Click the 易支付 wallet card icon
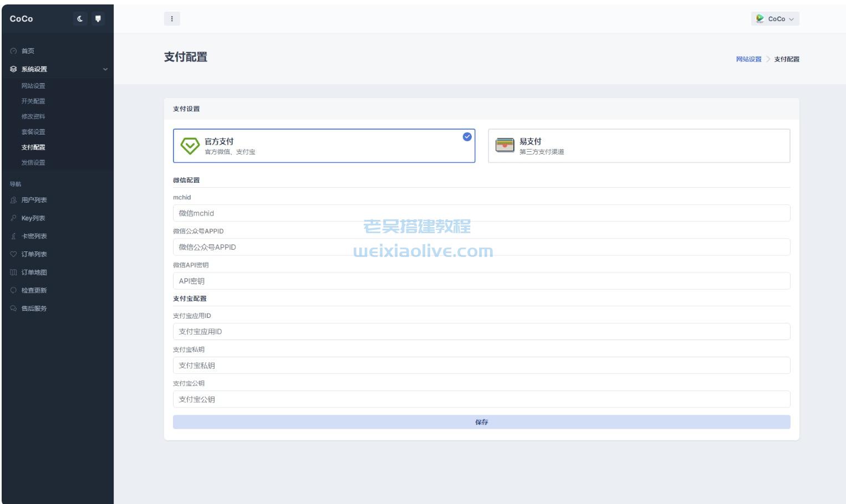 505,145
